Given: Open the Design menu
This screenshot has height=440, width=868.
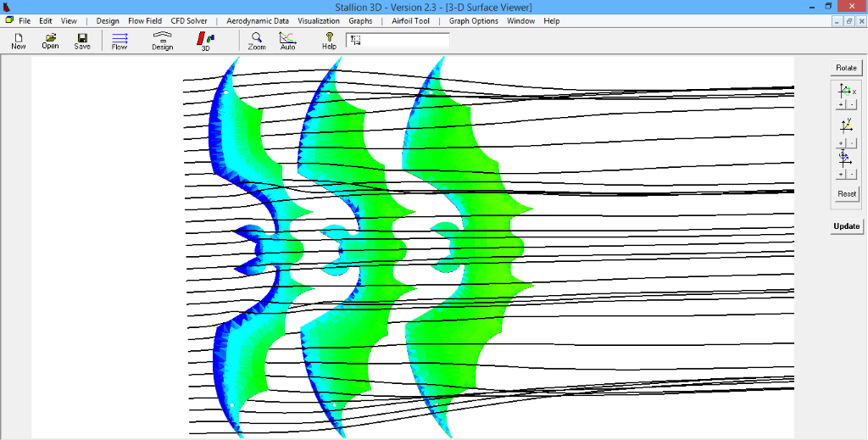Looking at the screenshot, I should 108,21.
